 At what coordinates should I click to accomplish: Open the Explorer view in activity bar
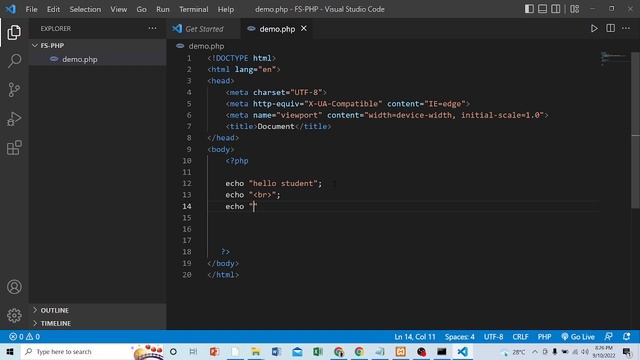14,32
